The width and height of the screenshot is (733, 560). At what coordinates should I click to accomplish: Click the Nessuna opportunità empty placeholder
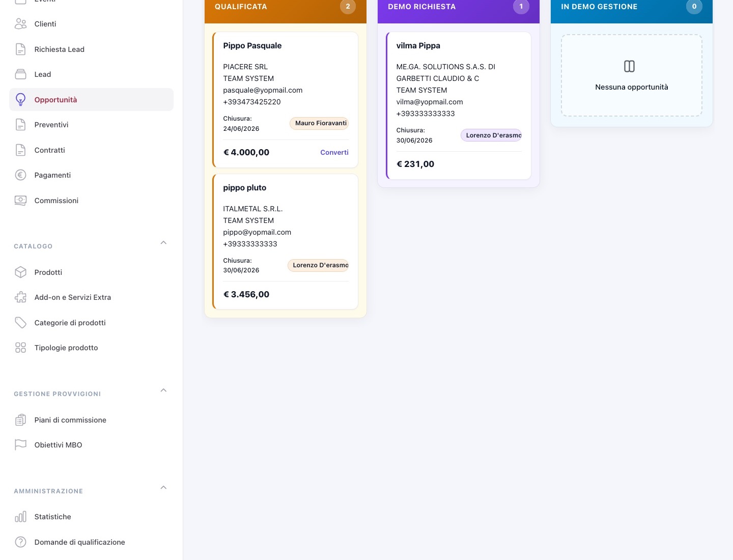pos(632,75)
